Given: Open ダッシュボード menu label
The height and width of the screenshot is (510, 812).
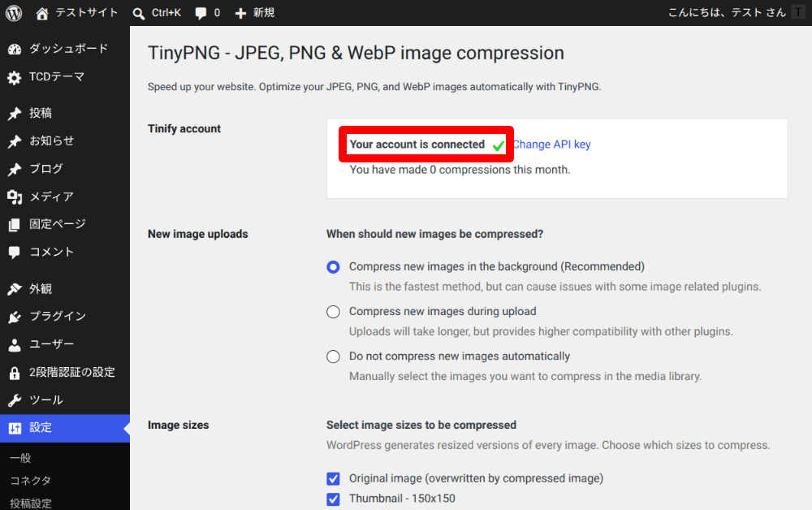Looking at the screenshot, I should (69, 49).
